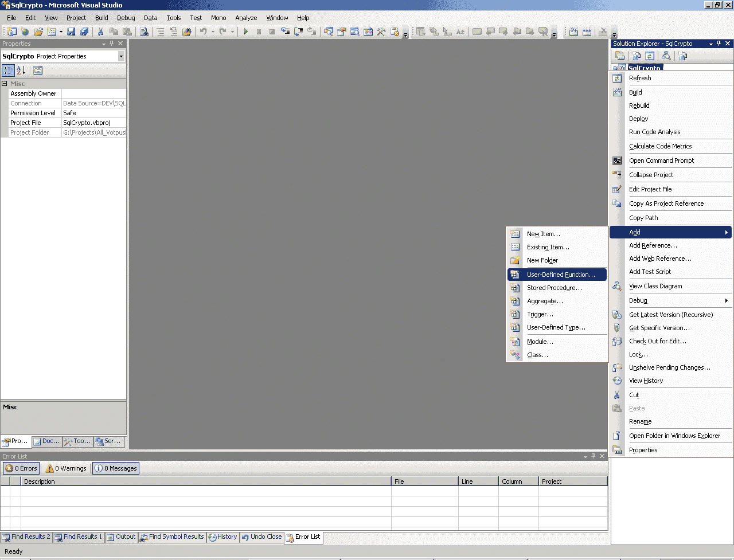The width and height of the screenshot is (734, 560).
Task: Click the New Project toolbar icon
Action: pyautogui.click(x=12, y=32)
